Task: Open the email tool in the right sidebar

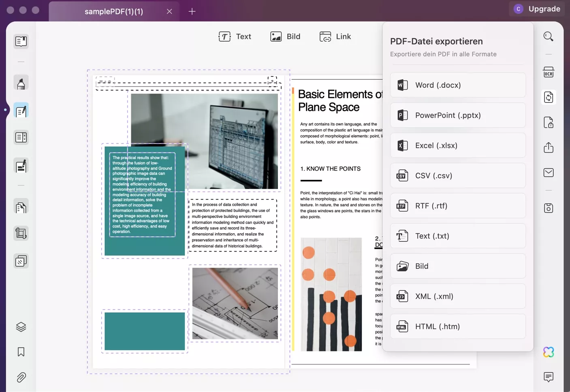Action: click(x=548, y=172)
